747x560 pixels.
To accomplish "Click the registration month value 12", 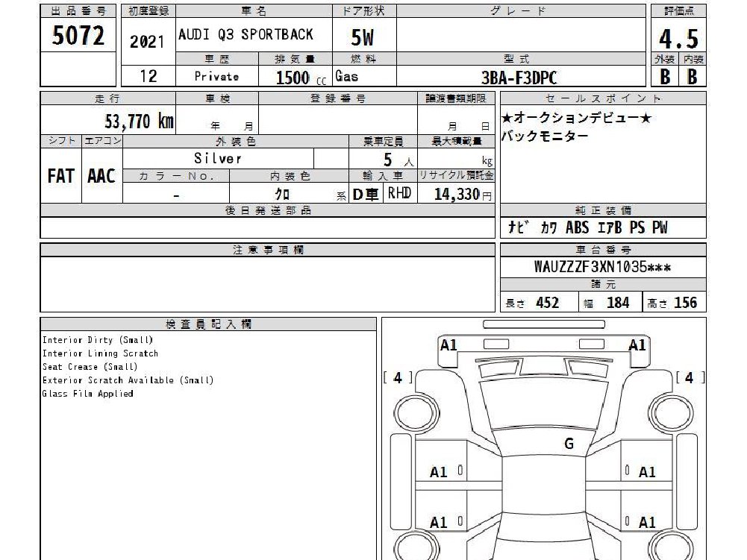I will (149, 76).
